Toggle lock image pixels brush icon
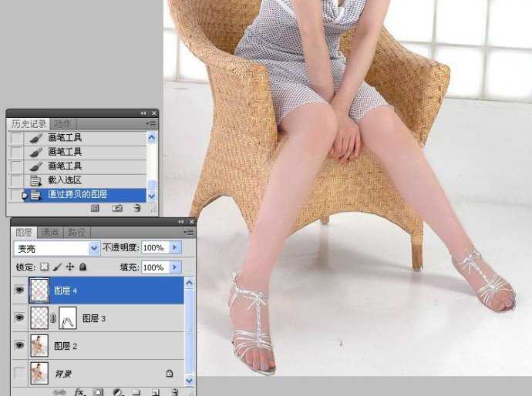This screenshot has height=396, width=532. click(57, 267)
